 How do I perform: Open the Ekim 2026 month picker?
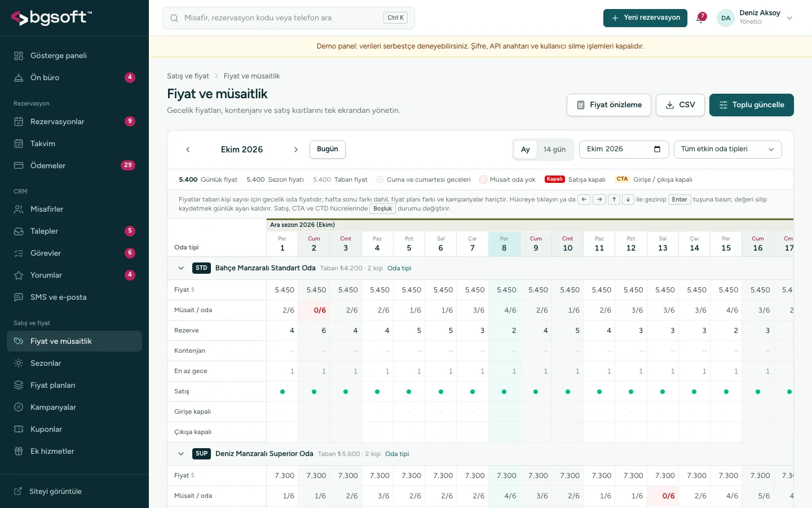(624, 150)
